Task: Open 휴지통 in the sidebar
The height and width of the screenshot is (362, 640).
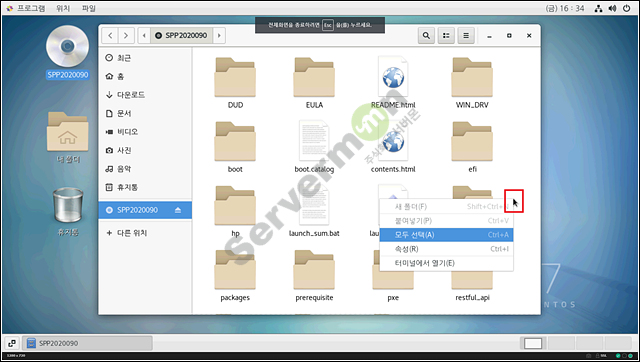Action: click(x=145, y=187)
